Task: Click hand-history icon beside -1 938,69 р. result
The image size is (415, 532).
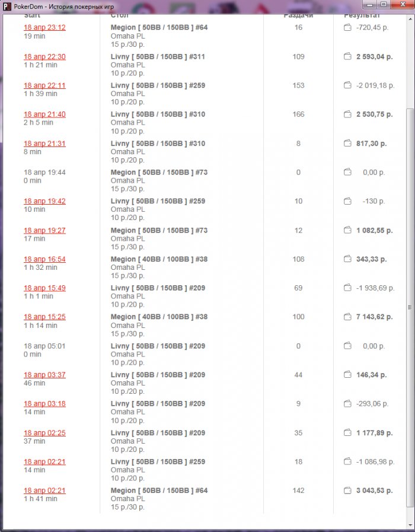Action: [348, 288]
